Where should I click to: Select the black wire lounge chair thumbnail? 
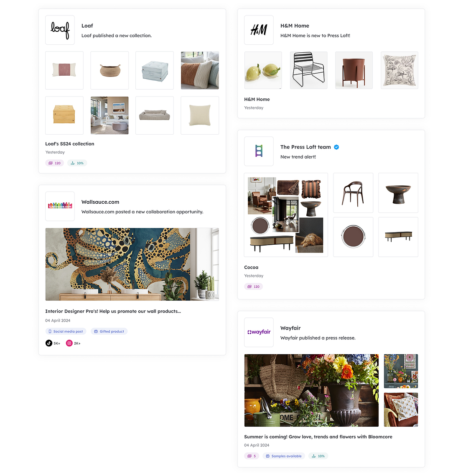click(x=308, y=70)
